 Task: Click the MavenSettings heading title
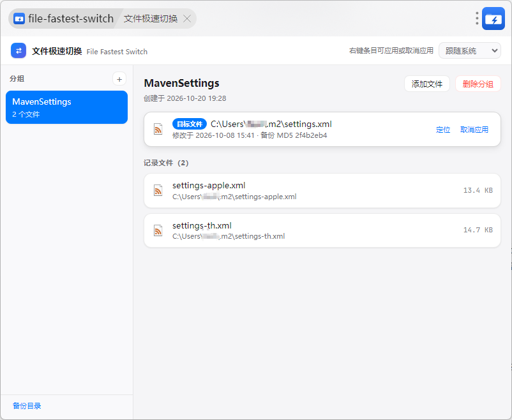point(181,83)
